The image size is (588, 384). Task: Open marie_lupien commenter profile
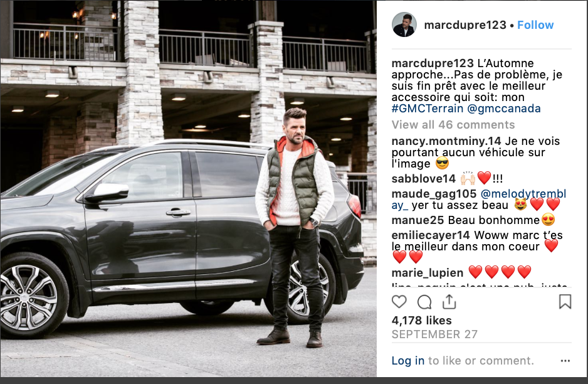pyautogui.click(x=428, y=273)
